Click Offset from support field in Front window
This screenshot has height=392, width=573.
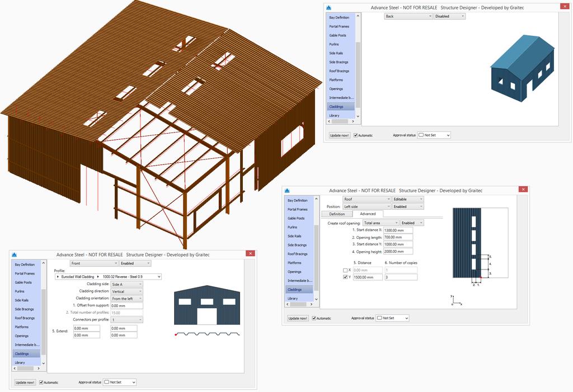pyautogui.click(x=126, y=306)
